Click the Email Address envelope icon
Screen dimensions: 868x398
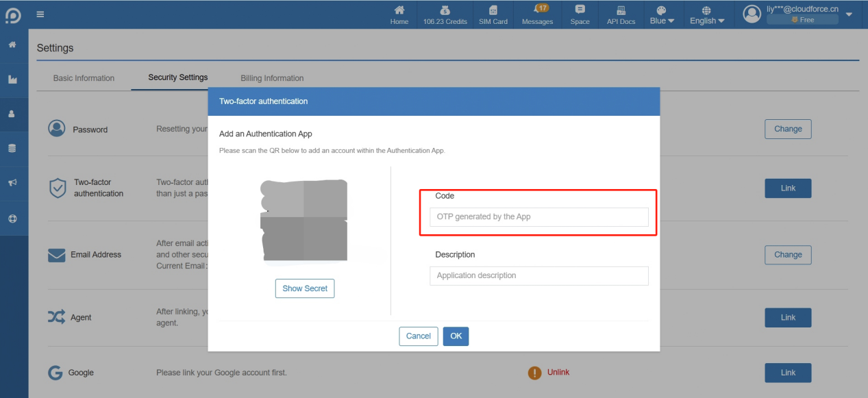(57, 255)
